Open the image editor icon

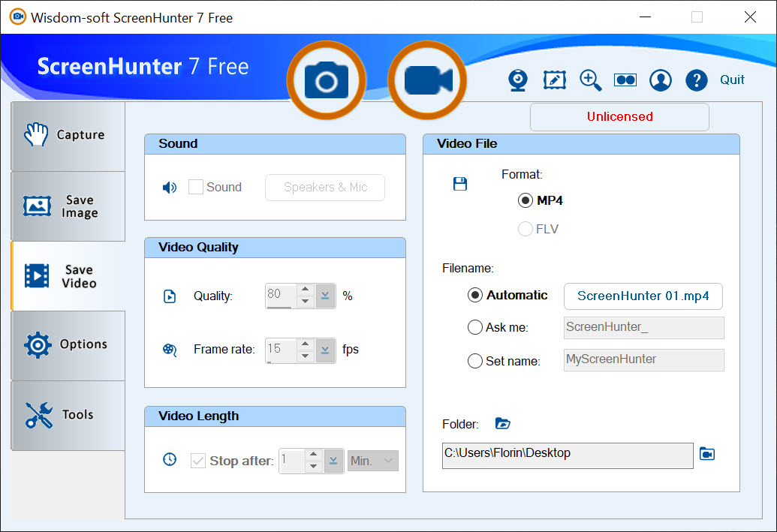[x=554, y=80]
